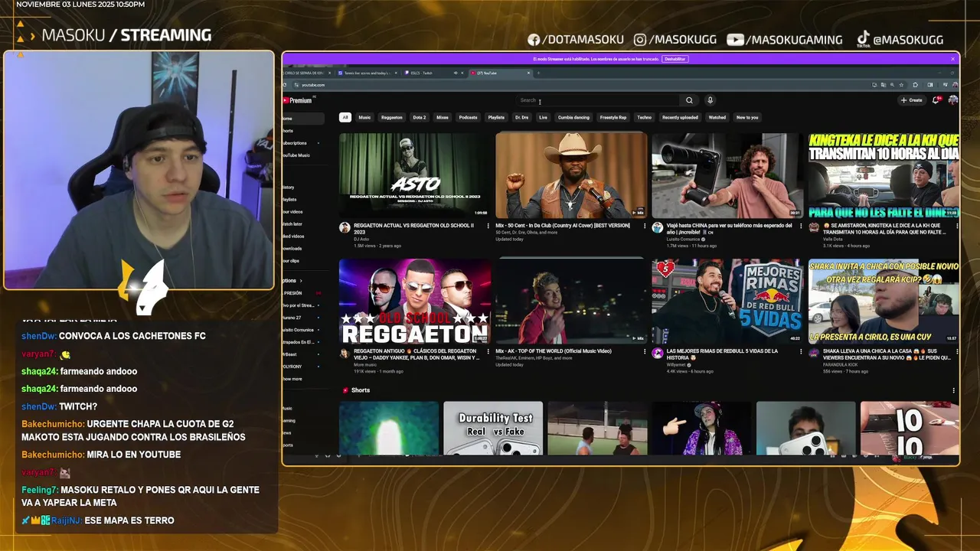Click the YouTube Premium logo
This screenshot has height=551, width=980.
click(298, 100)
